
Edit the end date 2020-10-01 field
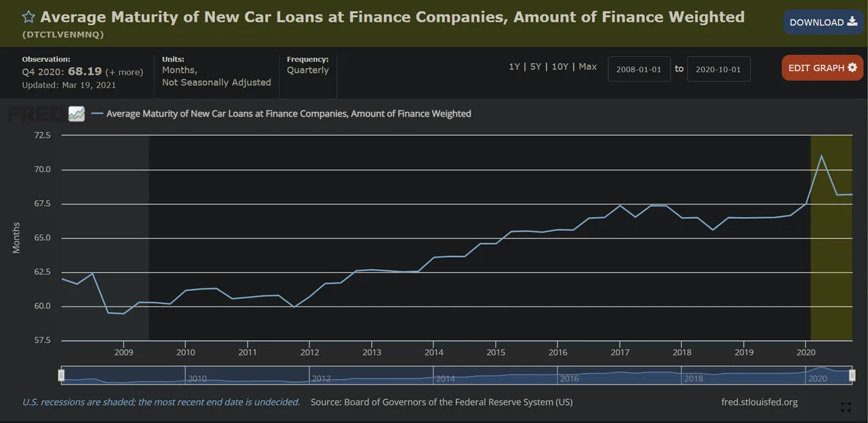[x=719, y=69]
